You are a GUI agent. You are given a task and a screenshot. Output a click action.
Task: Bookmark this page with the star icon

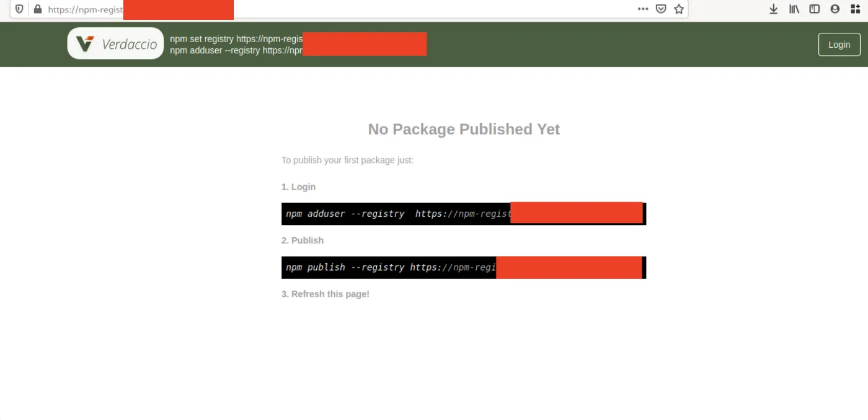pyautogui.click(x=679, y=9)
